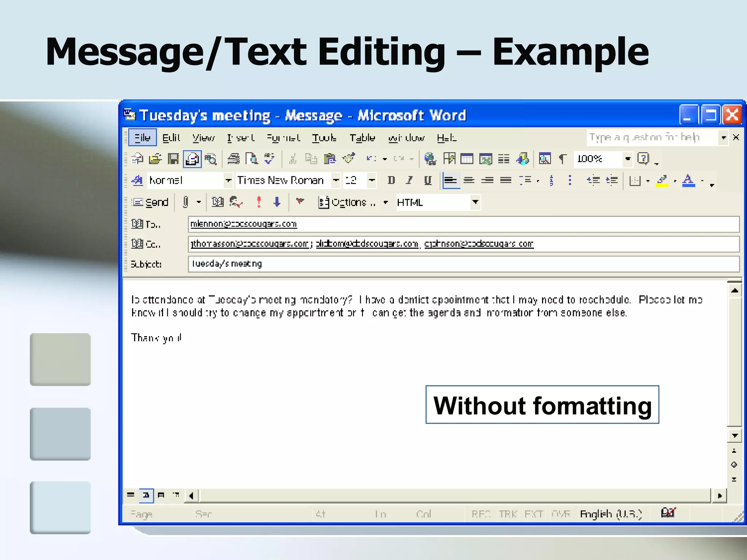Apply the blue Font Color
This screenshot has height=560, width=747.
click(x=689, y=180)
